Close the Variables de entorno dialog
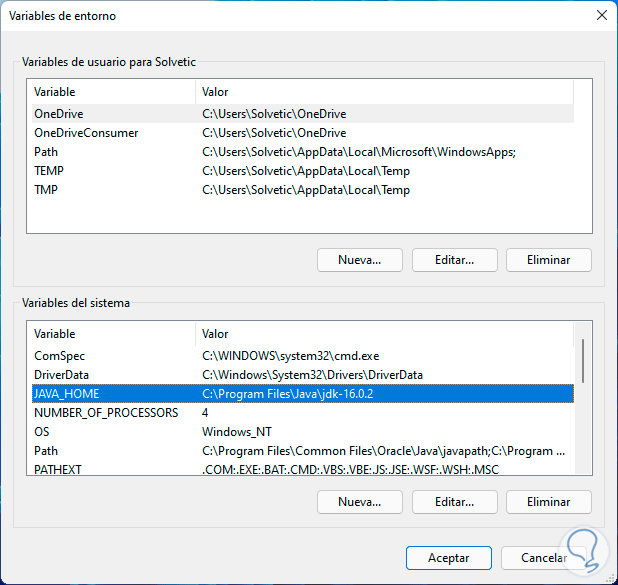 pyautogui.click(x=601, y=15)
